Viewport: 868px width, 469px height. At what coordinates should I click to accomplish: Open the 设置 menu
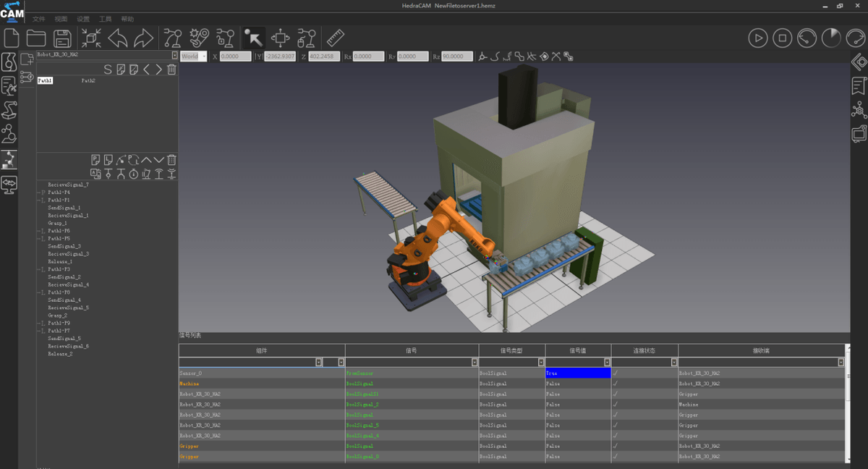tap(83, 19)
